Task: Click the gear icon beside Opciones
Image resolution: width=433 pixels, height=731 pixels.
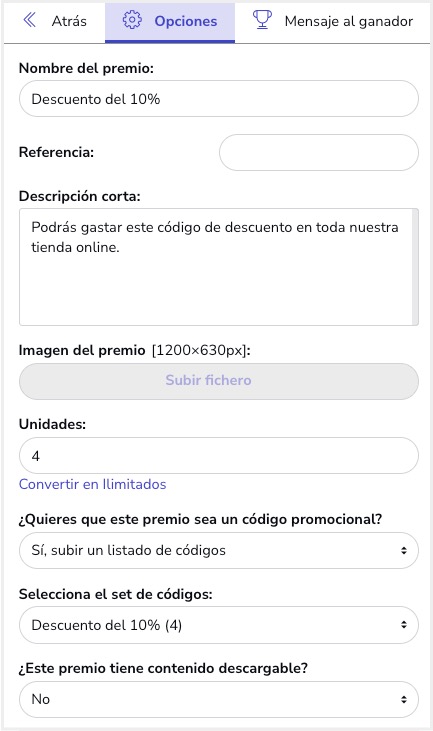Action: point(132,20)
